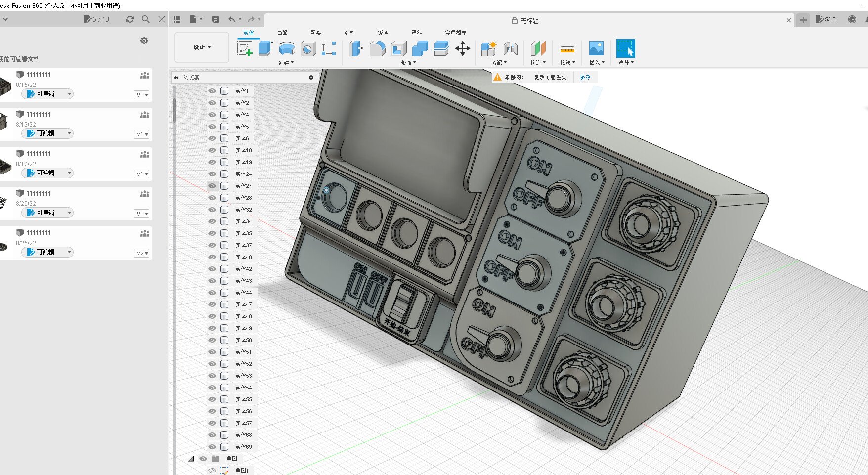Refresh the data panel

click(130, 19)
